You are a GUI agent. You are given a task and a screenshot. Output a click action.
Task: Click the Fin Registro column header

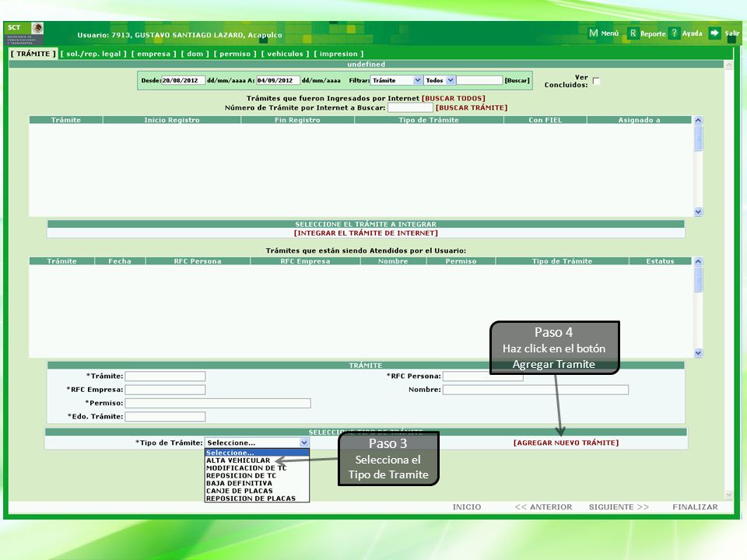297,120
